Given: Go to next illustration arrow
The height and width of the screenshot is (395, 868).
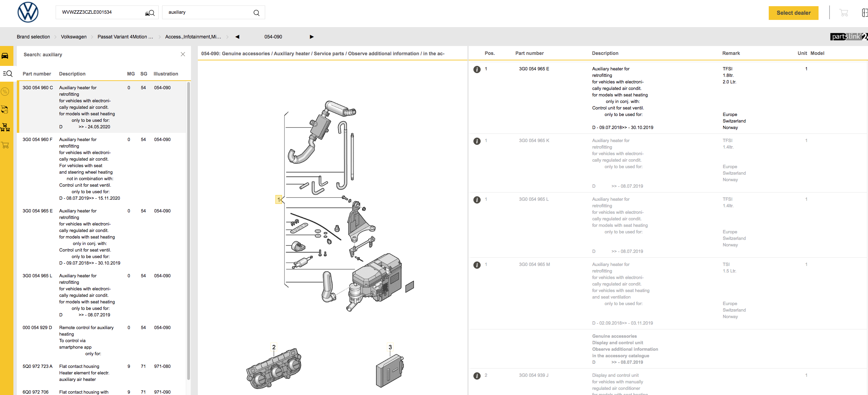Looking at the screenshot, I should [x=312, y=37].
